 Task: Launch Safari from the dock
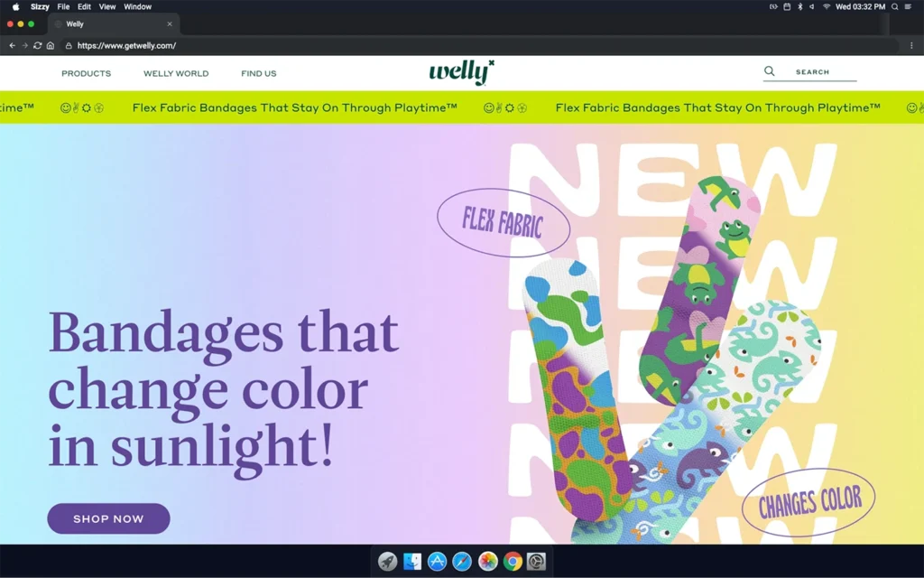[462, 561]
